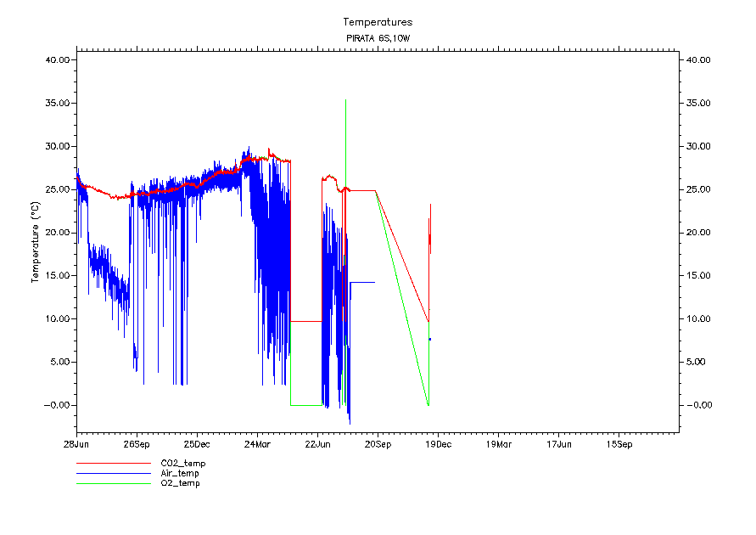Click the 19Dec x-axis date label
This screenshot has width=756, height=535.
[438, 443]
